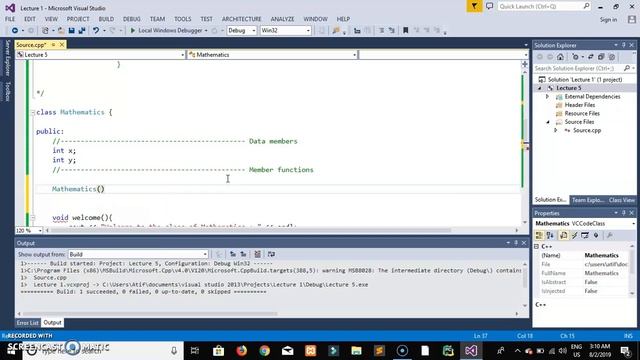Image resolution: width=640 pixels, height=360 pixels.
Task: Click the Home icon in Solution Explorer
Action: (560, 57)
